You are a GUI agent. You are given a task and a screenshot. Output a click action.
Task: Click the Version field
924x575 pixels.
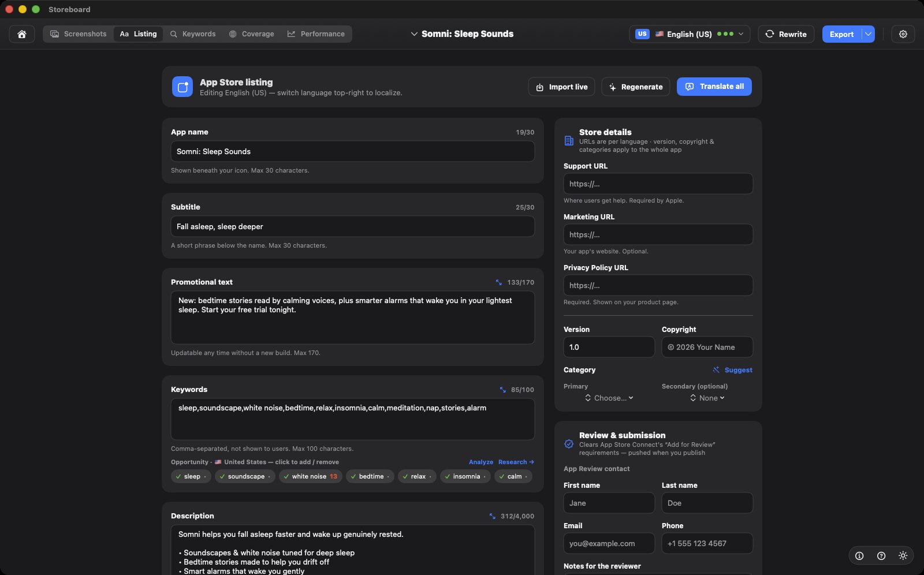click(609, 347)
